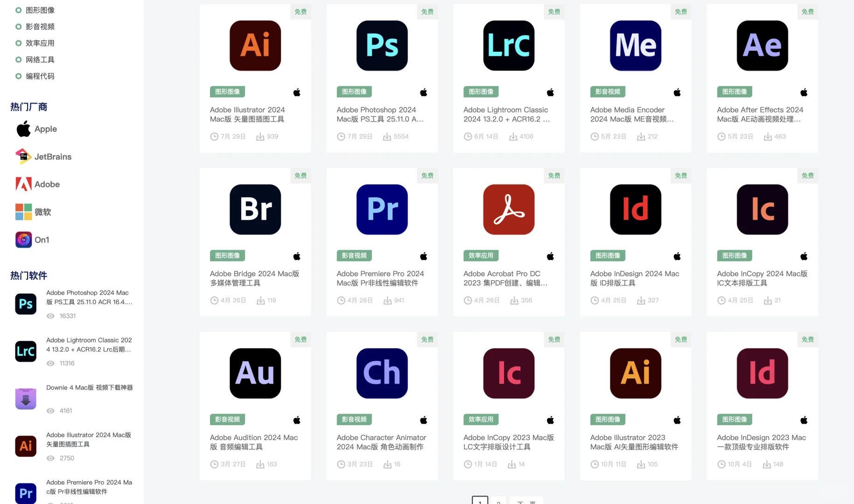Image resolution: width=854 pixels, height=504 pixels.
Task: Select the Lightroom Classic LrC icon
Action: [x=509, y=45]
